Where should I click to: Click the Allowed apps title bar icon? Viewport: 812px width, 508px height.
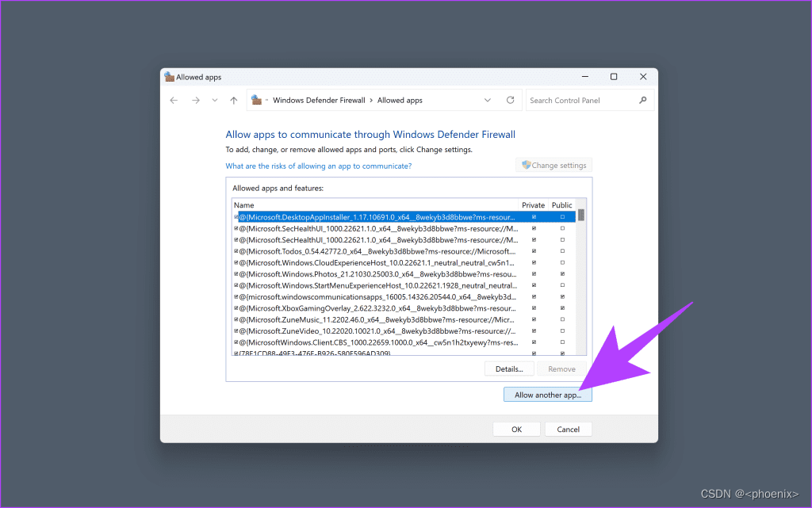coord(169,77)
